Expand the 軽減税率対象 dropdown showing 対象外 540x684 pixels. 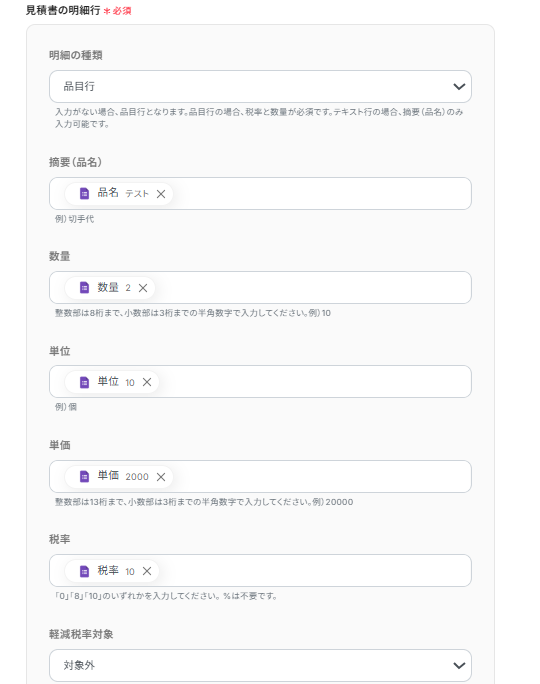pos(260,665)
